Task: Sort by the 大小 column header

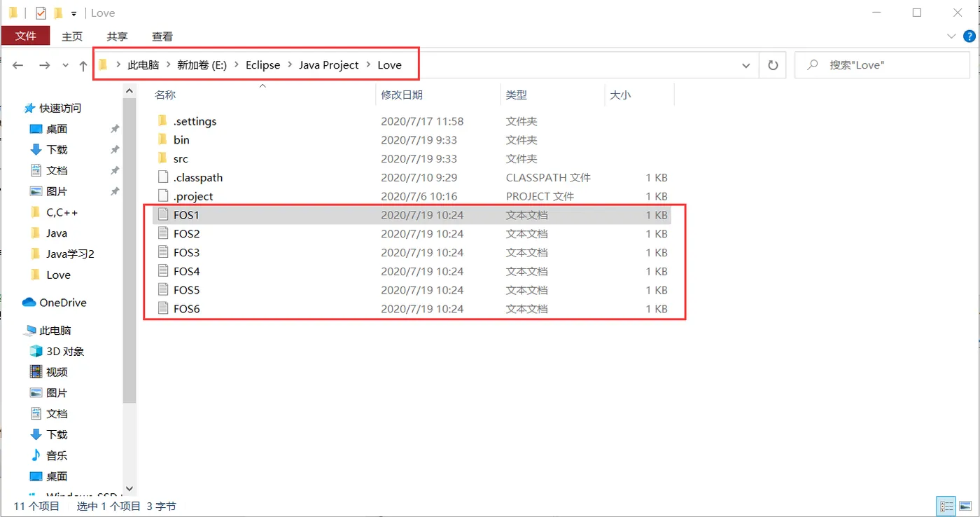Action: pos(620,95)
